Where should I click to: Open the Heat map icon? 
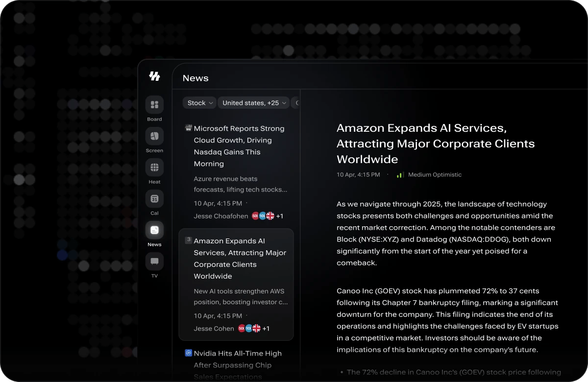[154, 167]
